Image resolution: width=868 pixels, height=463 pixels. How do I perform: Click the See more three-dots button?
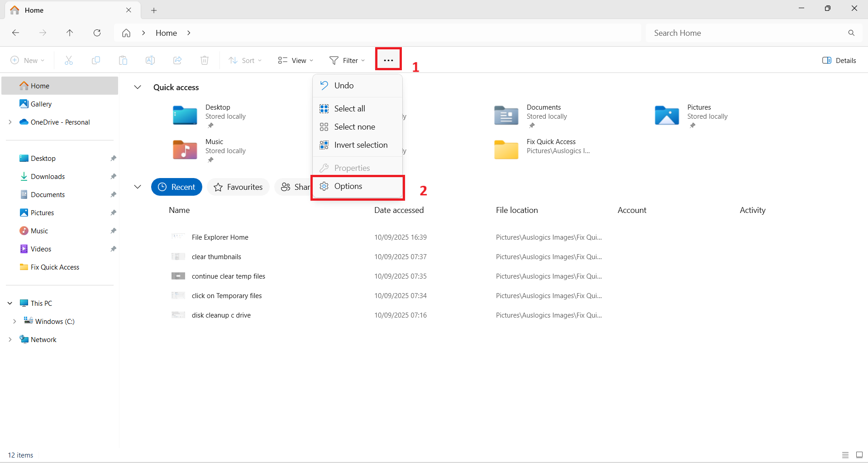coord(388,60)
